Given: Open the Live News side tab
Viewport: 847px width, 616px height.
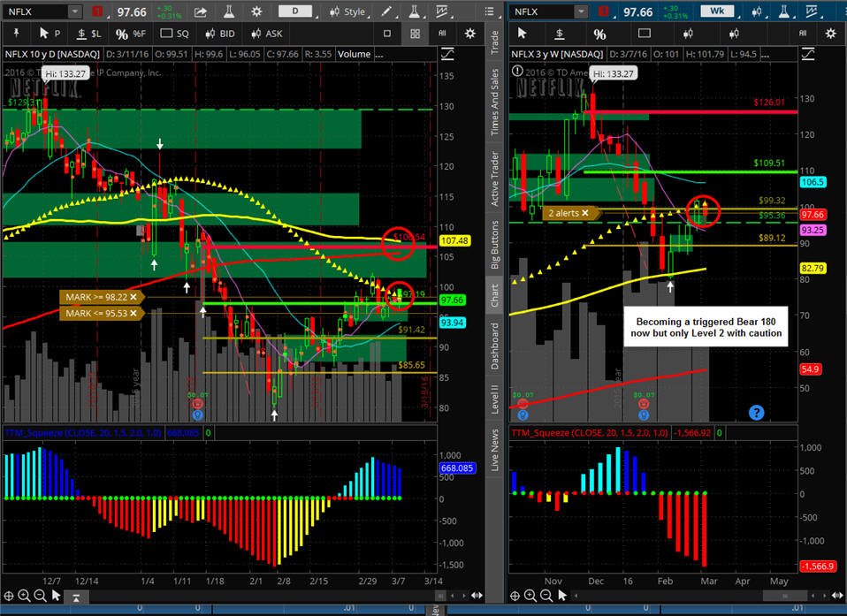Looking at the screenshot, I should [494, 450].
